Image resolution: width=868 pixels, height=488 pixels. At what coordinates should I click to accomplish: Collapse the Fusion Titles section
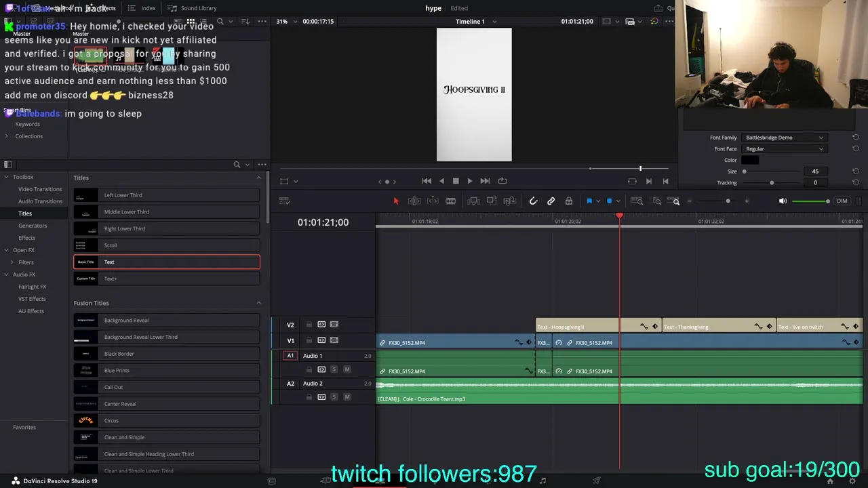[x=258, y=303]
